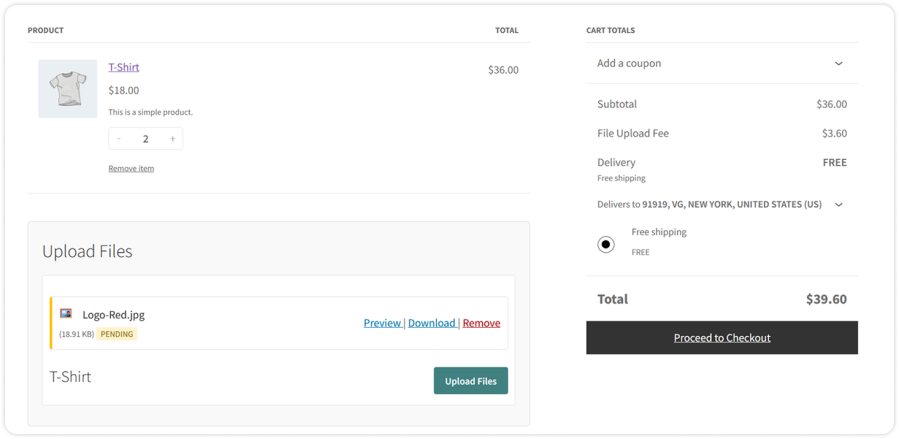Preview the Logo-Red.jpg upload
The width and height of the screenshot is (899, 439).
(x=382, y=323)
